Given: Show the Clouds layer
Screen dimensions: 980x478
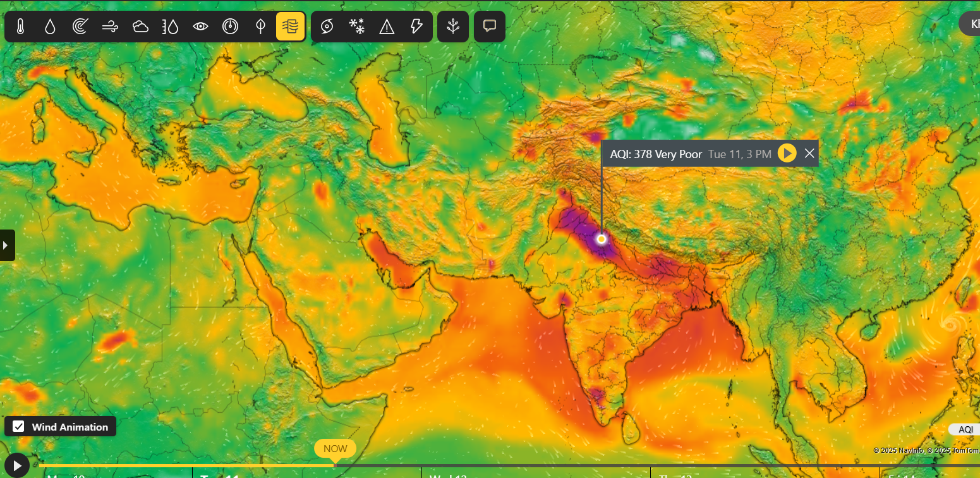Looking at the screenshot, I should point(140,27).
